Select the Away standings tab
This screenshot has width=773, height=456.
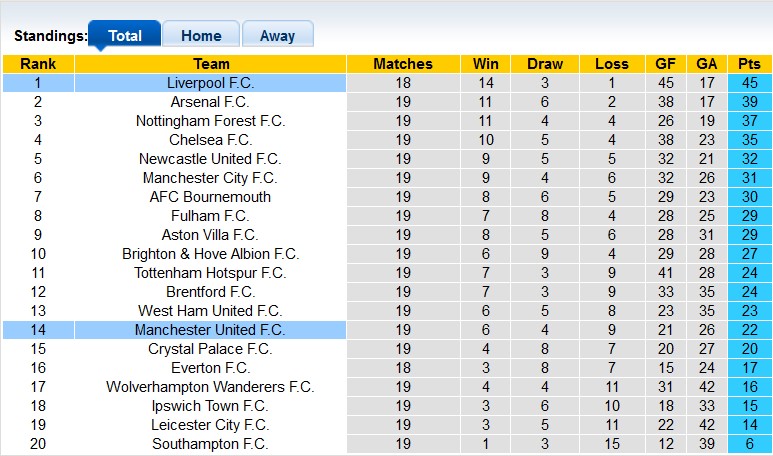(x=277, y=35)
